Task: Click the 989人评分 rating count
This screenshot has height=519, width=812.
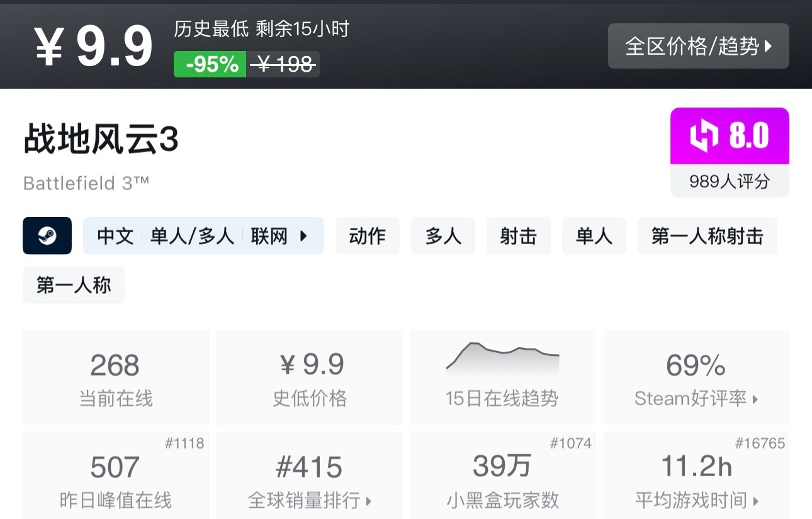Action: (x=729, y=182)
